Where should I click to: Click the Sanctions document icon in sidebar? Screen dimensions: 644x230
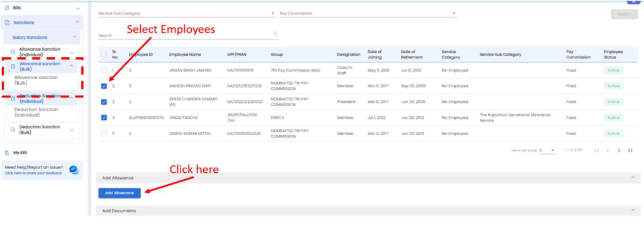pos(6,23)
